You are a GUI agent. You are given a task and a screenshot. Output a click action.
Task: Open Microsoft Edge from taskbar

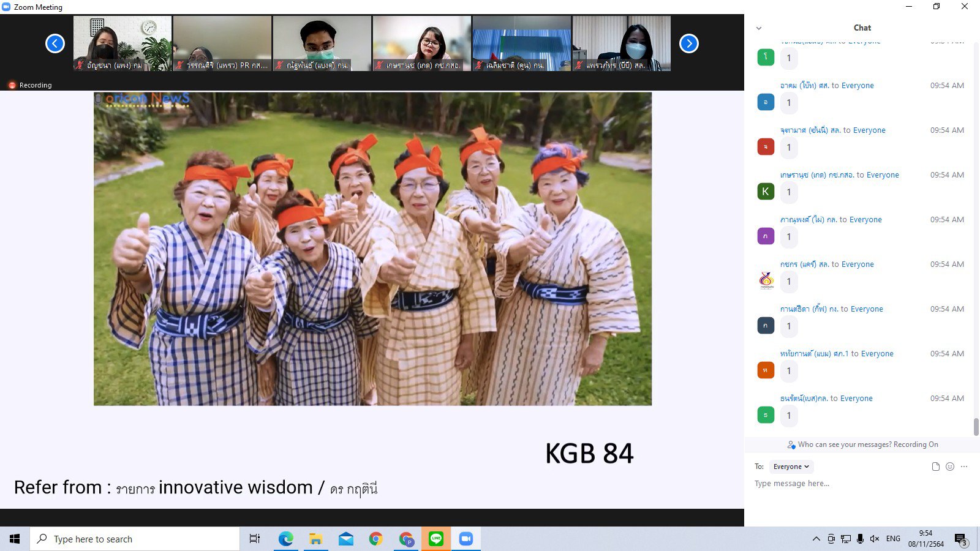point(285,539)
